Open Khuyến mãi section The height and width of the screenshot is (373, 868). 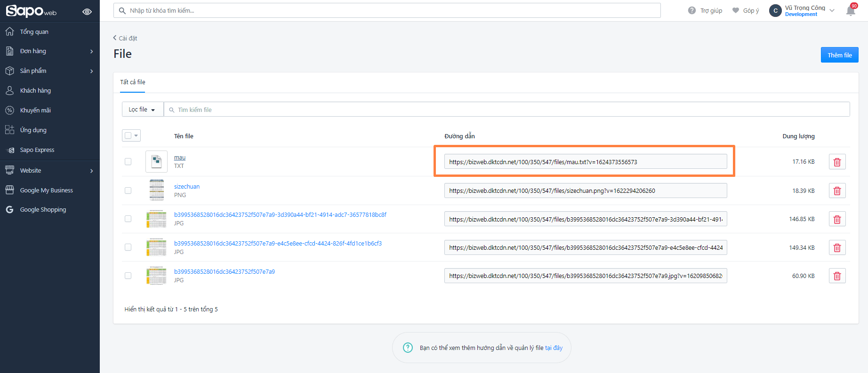coord(35,111)
